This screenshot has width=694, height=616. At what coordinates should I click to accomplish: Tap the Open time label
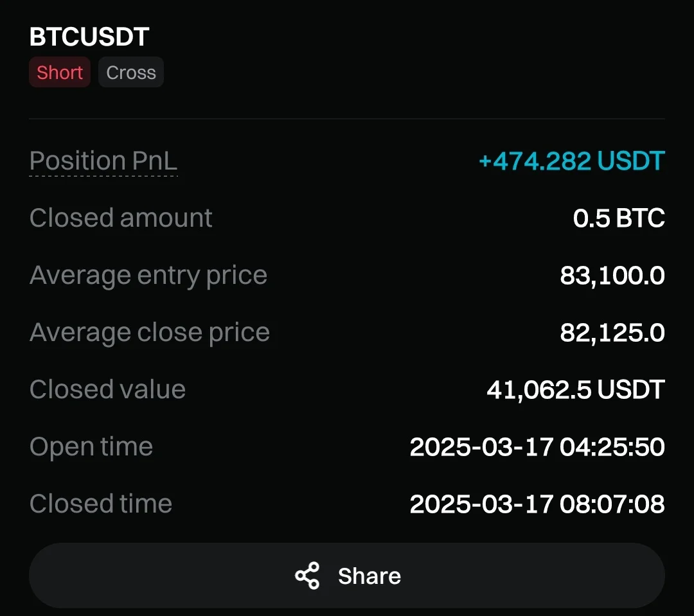click(91, 446)
